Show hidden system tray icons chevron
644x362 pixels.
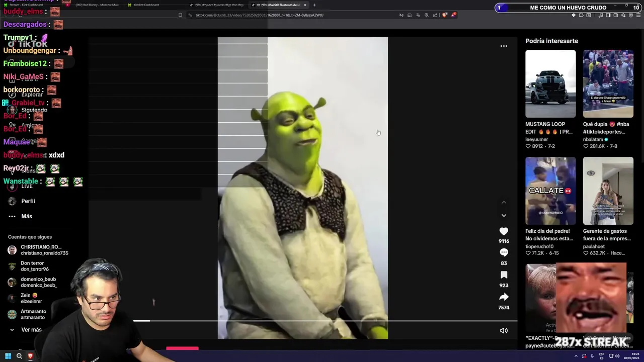pos(576,356)
